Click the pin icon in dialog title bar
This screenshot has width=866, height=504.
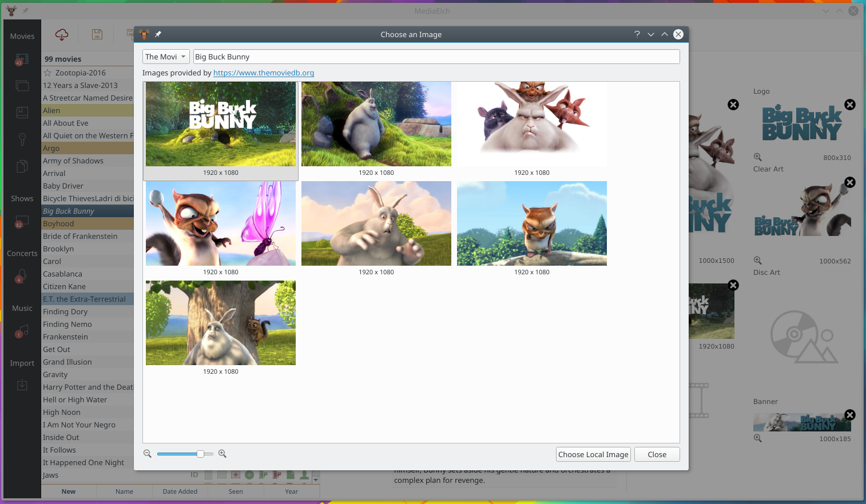click(x=158, y=34)
